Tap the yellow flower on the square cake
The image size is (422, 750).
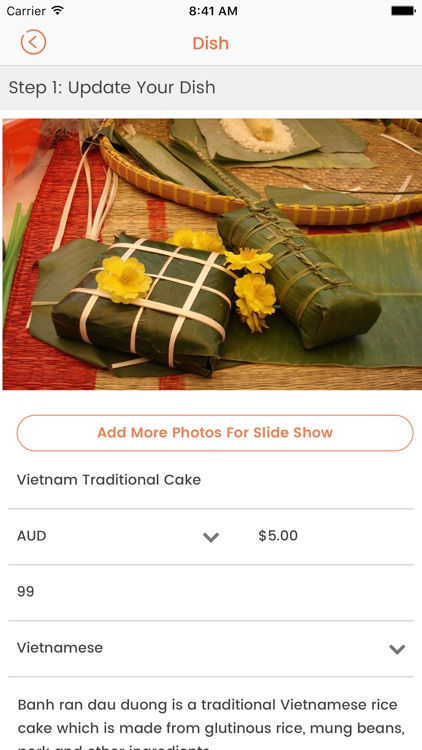123,279
